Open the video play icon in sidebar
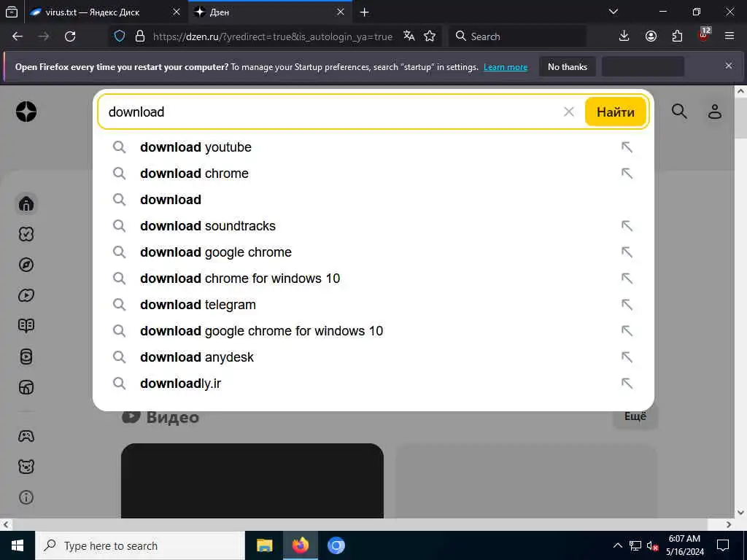 coord(26,295)
